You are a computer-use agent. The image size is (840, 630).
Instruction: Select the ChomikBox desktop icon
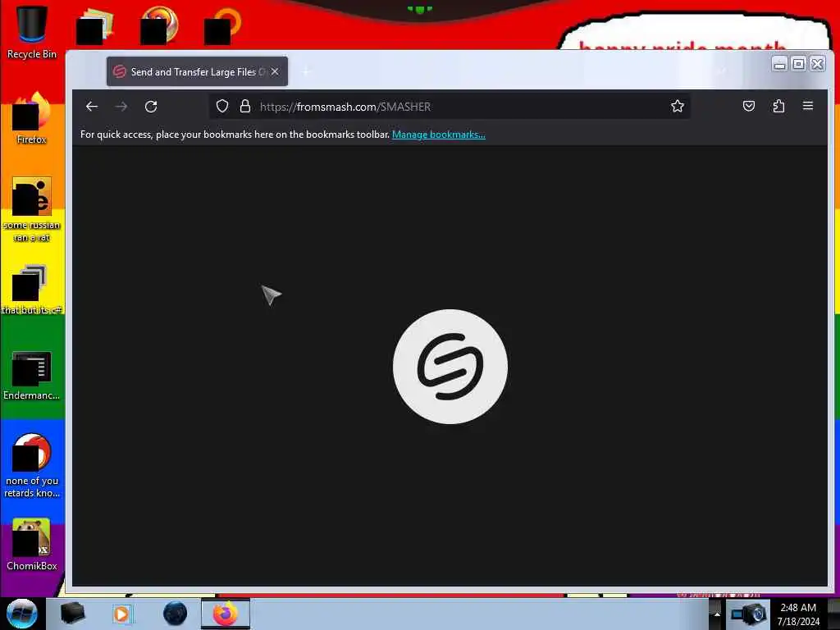pos(32,545)
